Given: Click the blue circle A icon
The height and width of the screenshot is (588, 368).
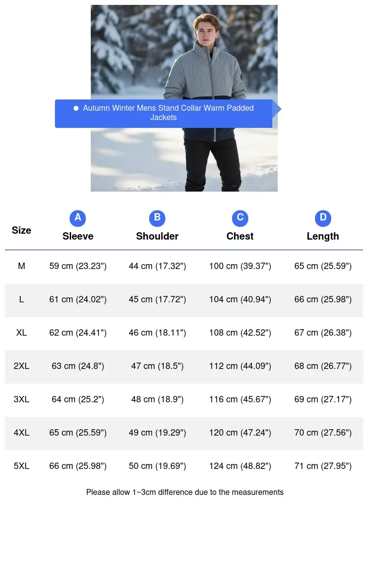Looking at the screenshot, I should click(78, 218).
